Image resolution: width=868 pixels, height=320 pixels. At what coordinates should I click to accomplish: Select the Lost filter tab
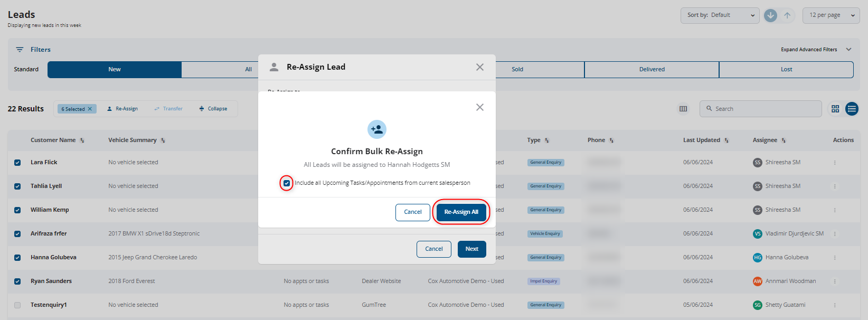787,69
